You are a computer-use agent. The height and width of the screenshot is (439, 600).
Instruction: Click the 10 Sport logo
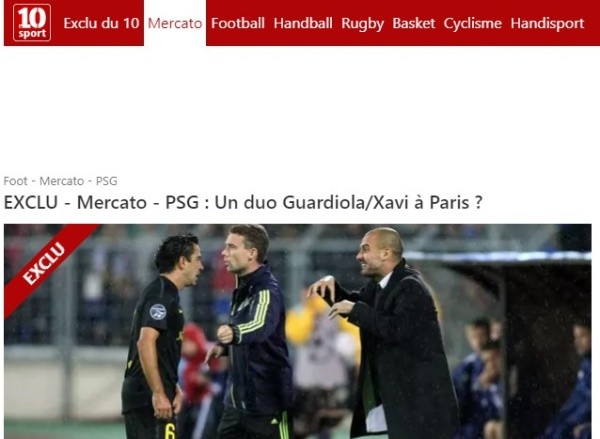(x=32, y=23)
